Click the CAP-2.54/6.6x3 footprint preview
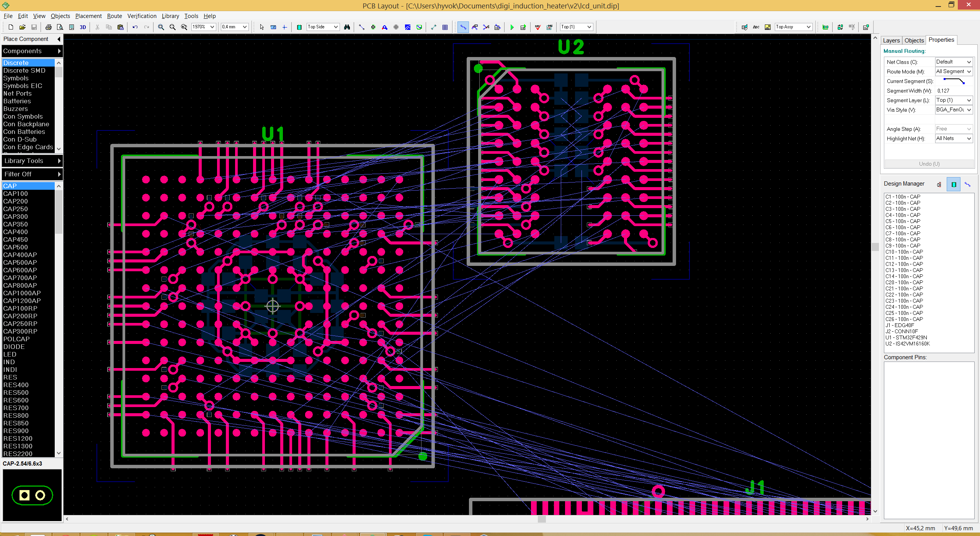980x536 pixels. [x=32, y=495]
